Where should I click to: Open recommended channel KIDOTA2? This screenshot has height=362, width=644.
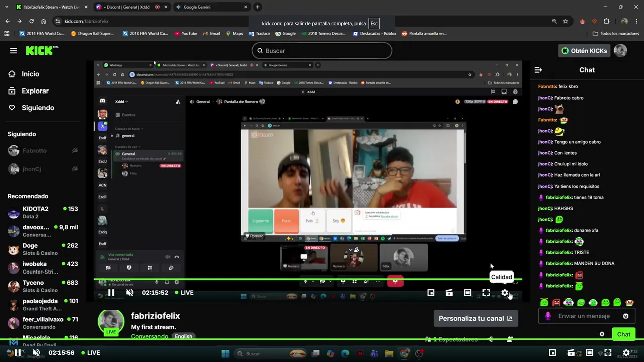pos(43,212)
